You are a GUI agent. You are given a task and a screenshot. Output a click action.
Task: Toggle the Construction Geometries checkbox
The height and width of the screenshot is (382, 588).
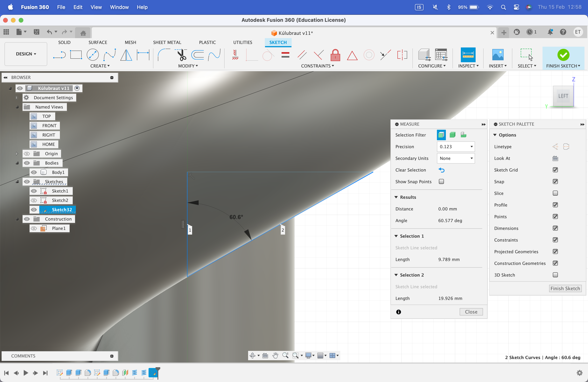(x=555, y=263)
